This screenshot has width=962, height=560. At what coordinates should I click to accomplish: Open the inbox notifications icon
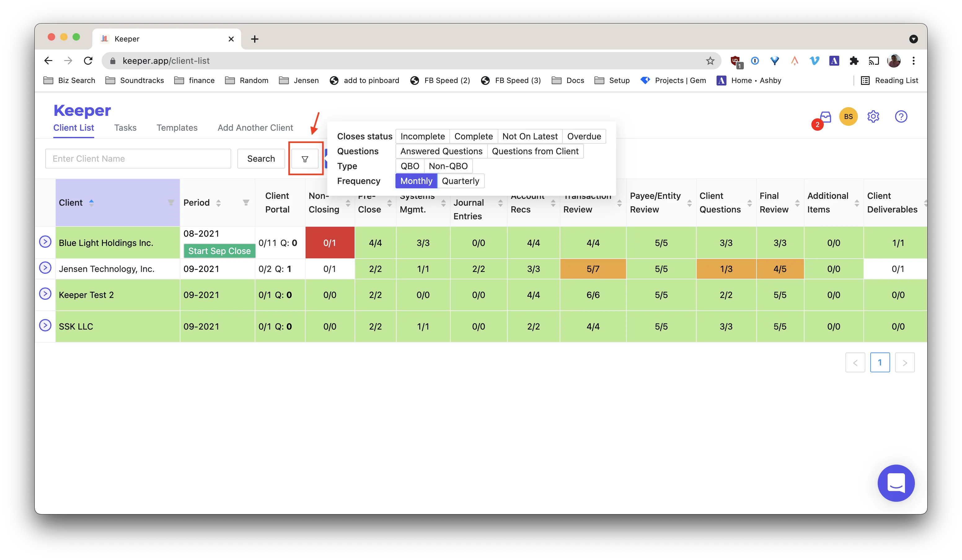pyautogui.click(x=825, y=117)
